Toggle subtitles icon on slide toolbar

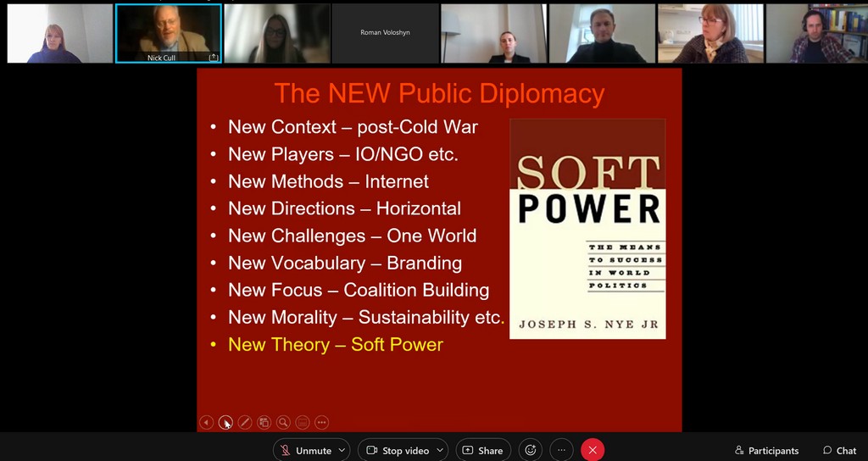(x=303, y=422)
